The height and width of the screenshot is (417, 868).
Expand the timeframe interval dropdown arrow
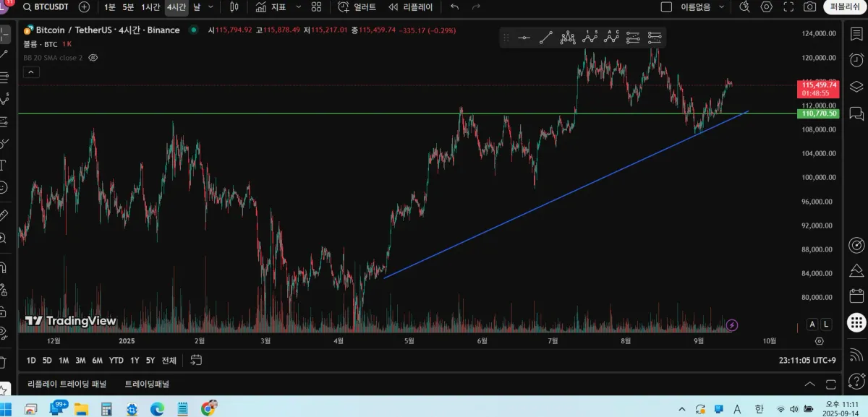pos(210,7)
